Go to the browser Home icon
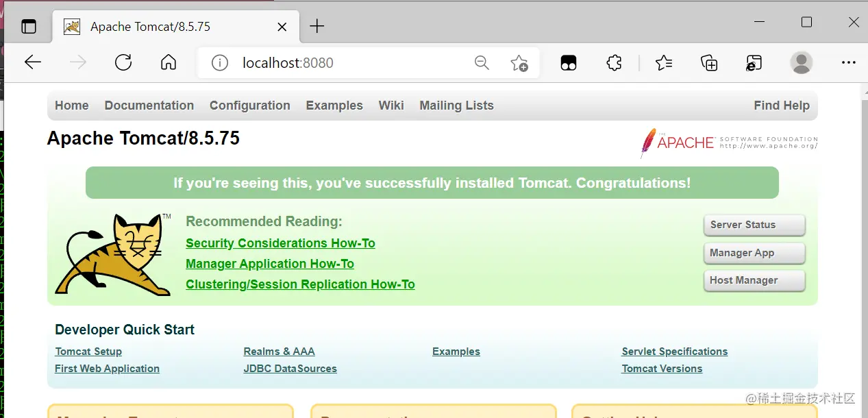Screen dimensions: 868x418 coord(169,63)
